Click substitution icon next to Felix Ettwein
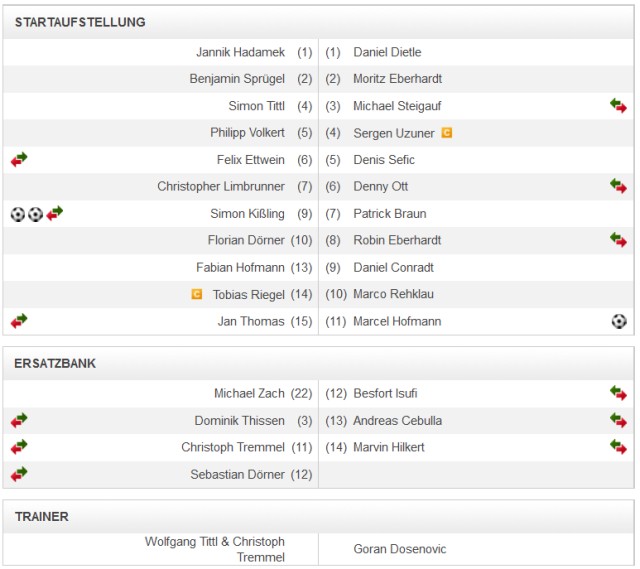640x569 pixels. coord(19,160)
